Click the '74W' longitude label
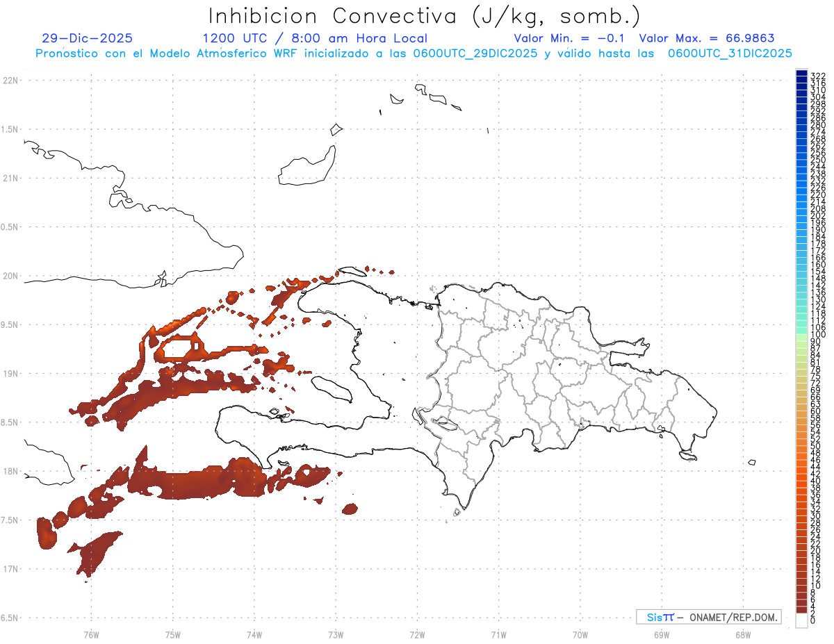 [x=254, y=634]
